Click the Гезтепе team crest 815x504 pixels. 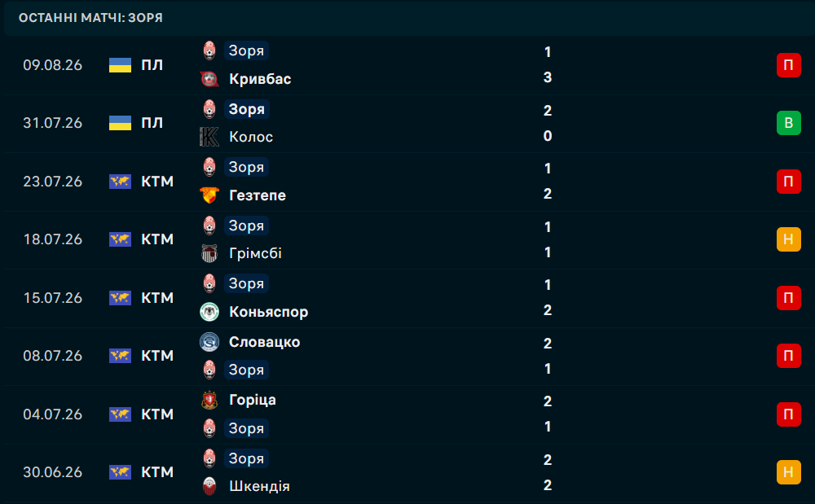pyautogui.click(x=209, y=195)
